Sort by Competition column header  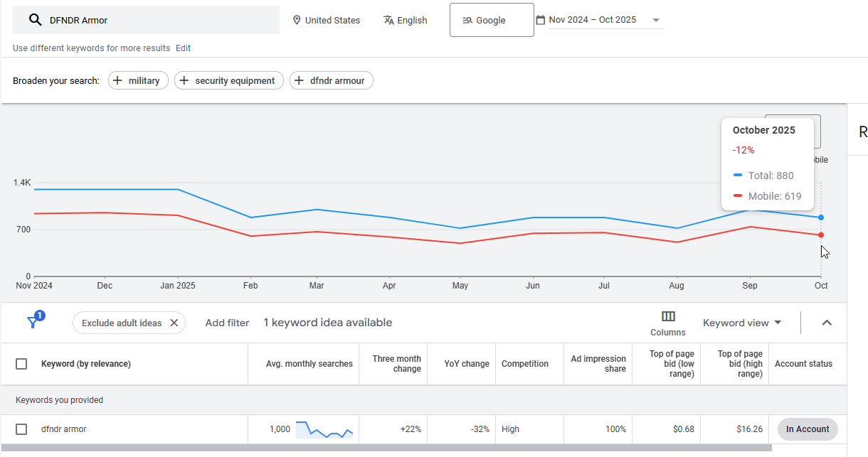pos(524,364)
